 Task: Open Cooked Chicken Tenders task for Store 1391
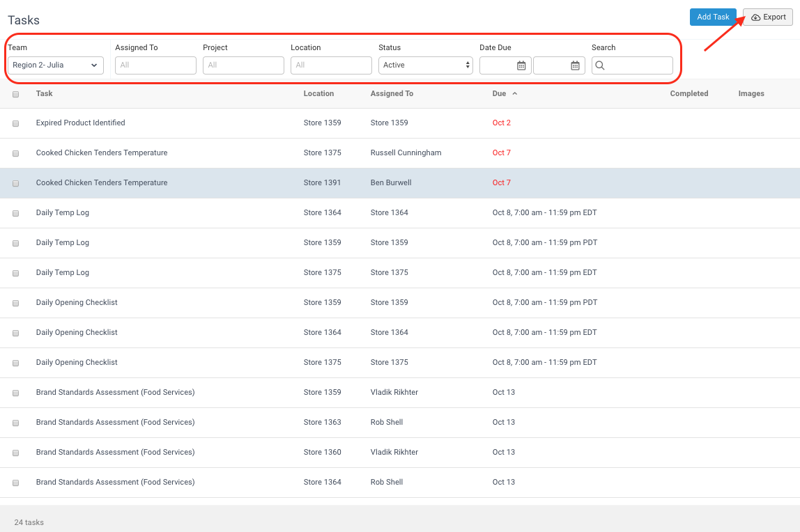click(102, 182)
